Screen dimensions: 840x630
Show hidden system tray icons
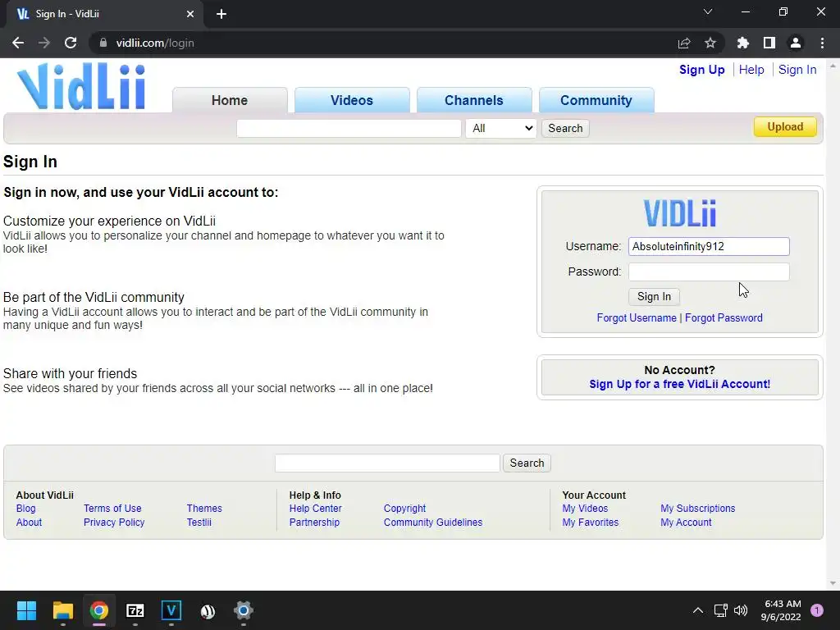click(698, 610)
